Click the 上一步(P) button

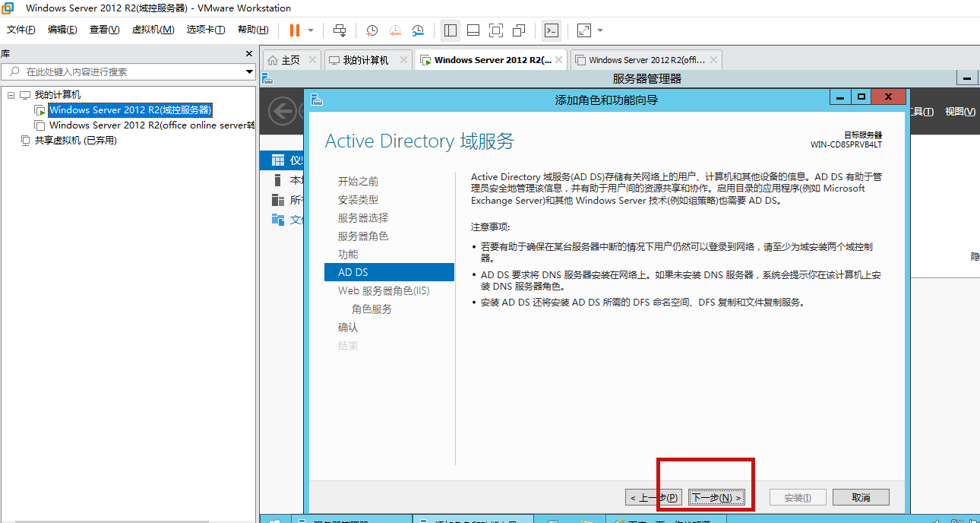pyautogui.click(x=653, y=498)
